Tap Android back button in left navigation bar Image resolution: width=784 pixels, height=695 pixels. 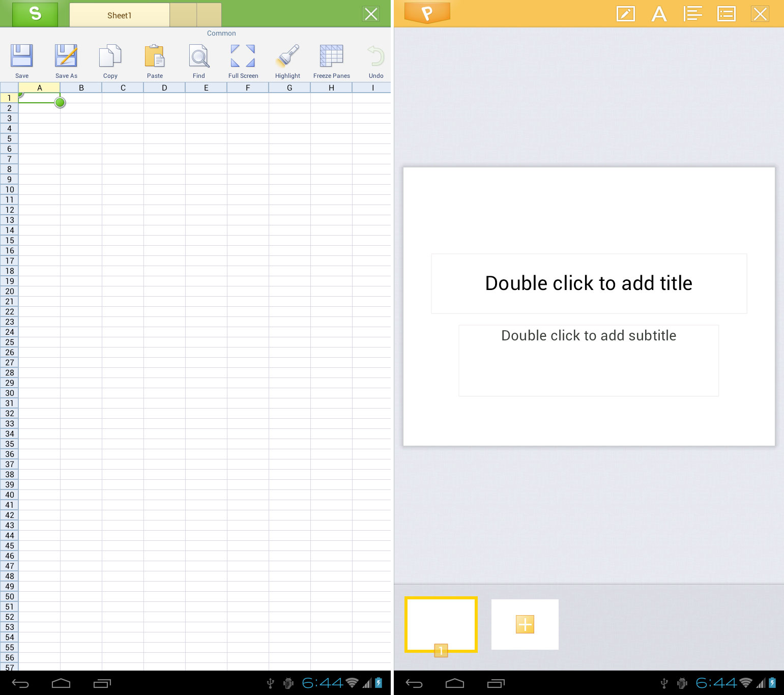click(x=20, y=683)
